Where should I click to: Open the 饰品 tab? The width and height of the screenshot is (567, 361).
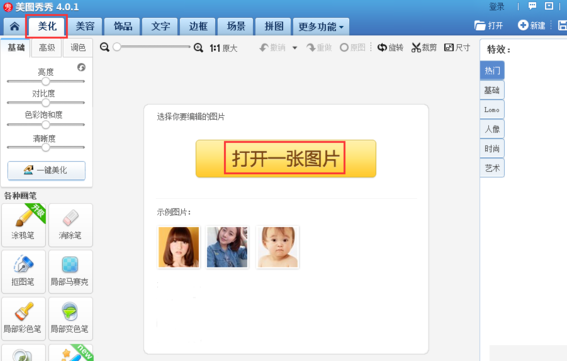123,26
